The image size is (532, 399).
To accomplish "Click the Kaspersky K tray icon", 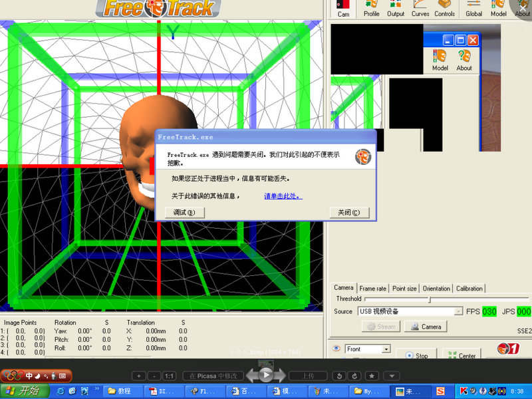I will [x=464, y=391].
